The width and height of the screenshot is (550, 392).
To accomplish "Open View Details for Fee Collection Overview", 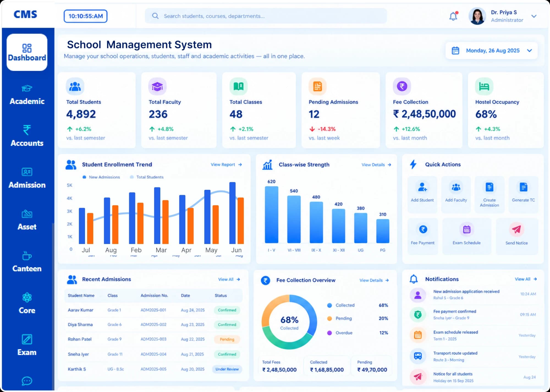I will pyautogui.click(x=374, y=280).
